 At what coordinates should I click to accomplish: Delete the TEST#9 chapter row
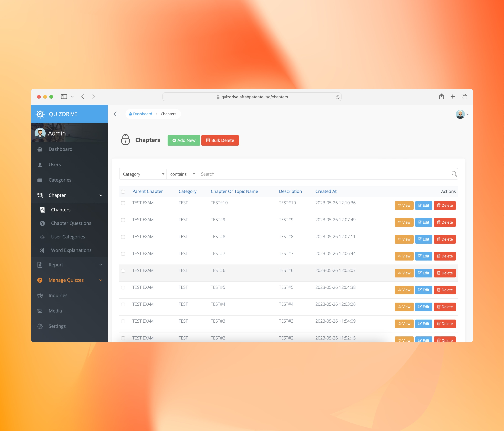[444, 222]
